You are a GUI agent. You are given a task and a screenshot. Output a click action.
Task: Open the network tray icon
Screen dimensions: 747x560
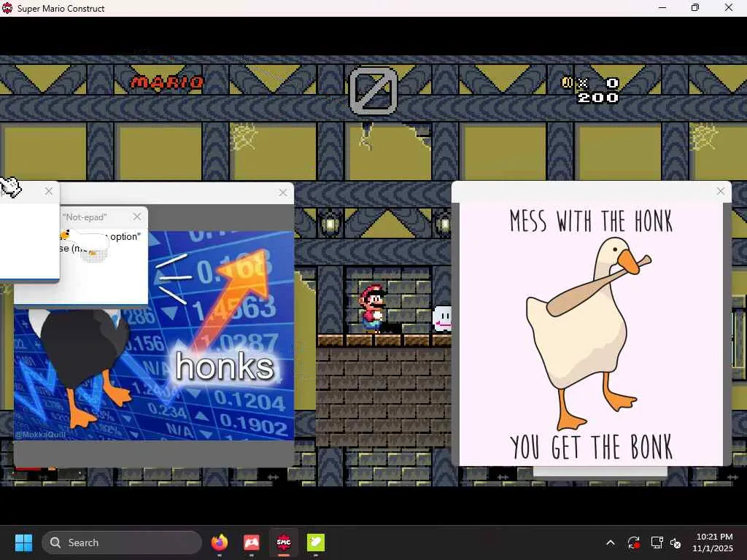click(657, 542)
